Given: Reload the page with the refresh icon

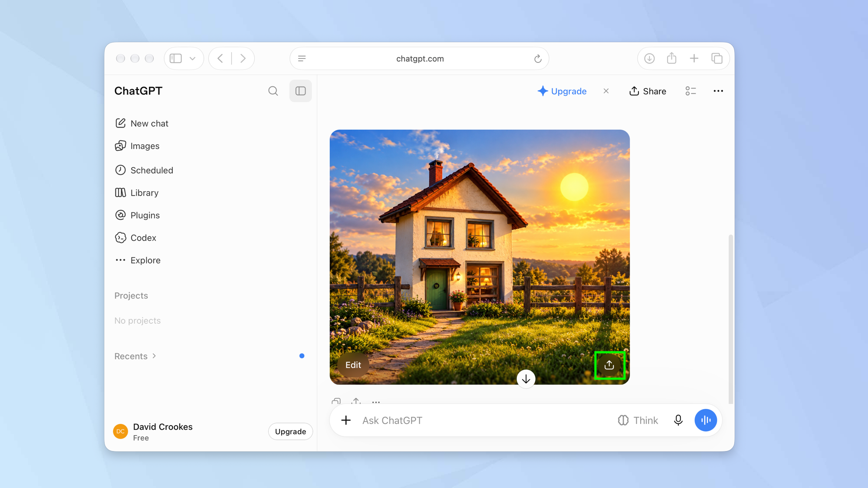Looking at the screenshot, I should [538, 59].
